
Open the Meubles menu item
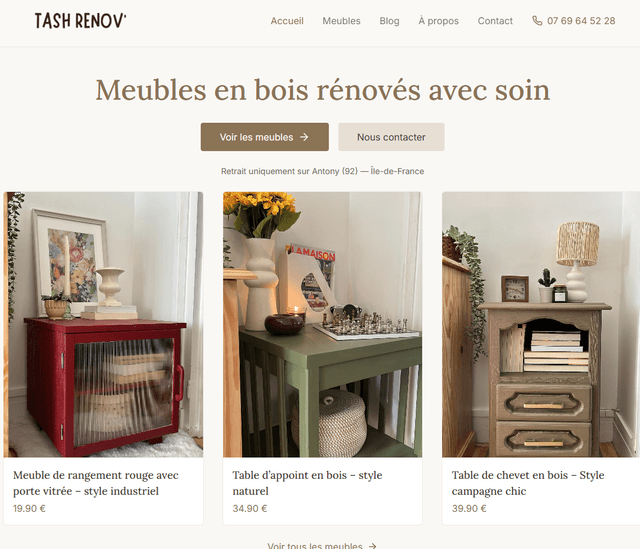pyautogui.click(x=341, y=21)
